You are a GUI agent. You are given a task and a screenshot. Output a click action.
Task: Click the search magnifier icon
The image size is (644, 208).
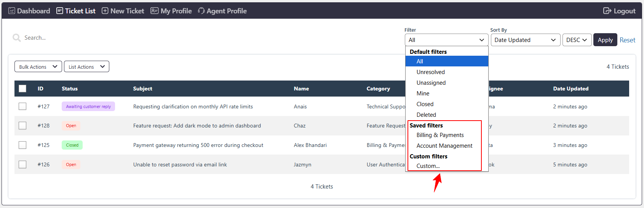16,37
